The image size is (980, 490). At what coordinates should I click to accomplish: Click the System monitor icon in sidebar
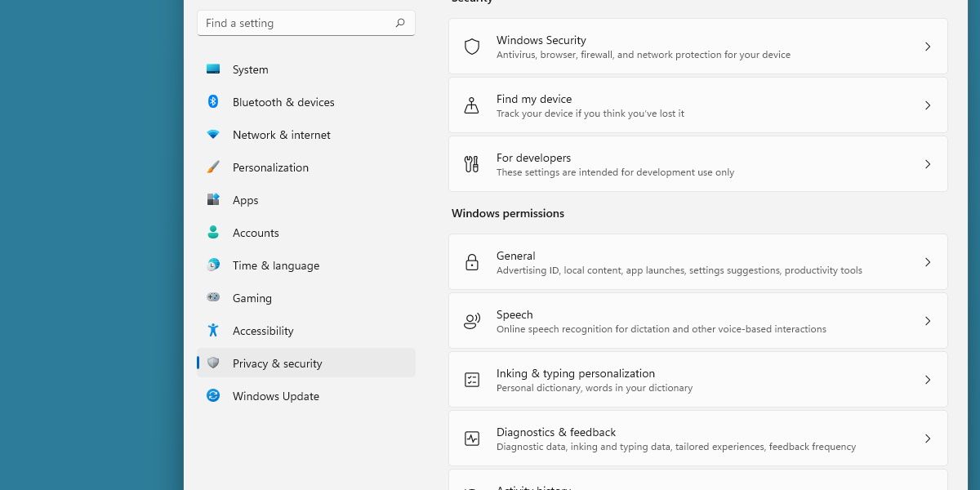coord(213,69)
